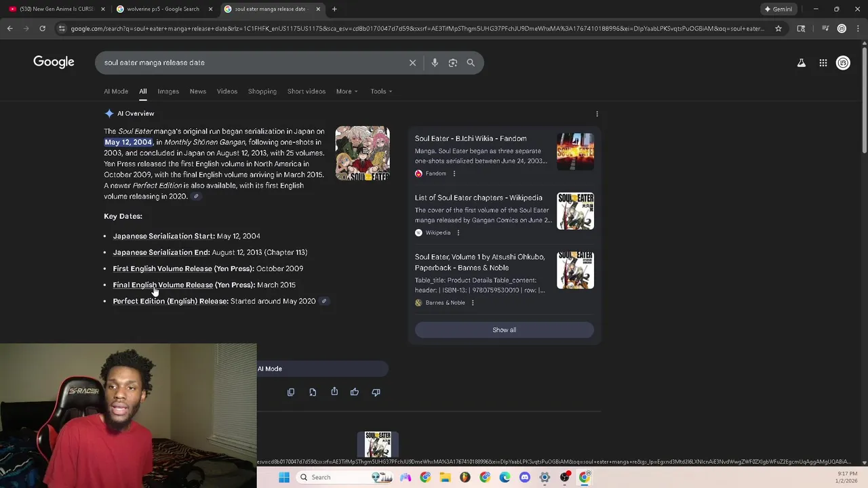The width and height of the screenshot is (868, 488).
Task: Open Discord from the taskbar
Action: pyautogui.click(x=524, y=477)
